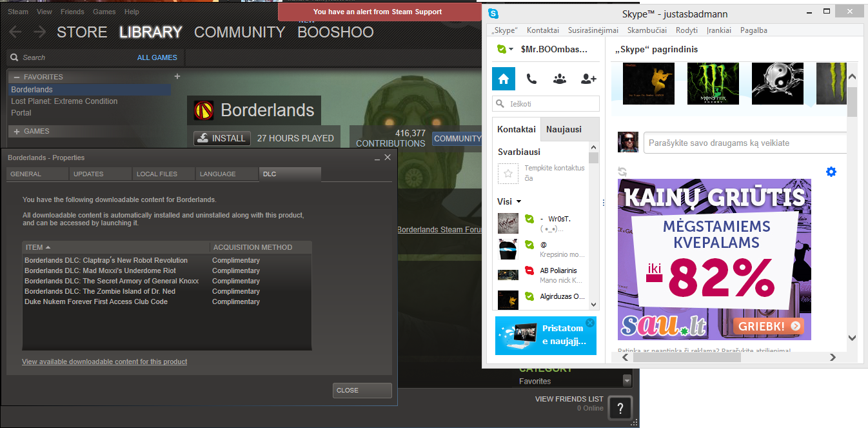Click the Algirduzas contact status icon

(529, 296)
